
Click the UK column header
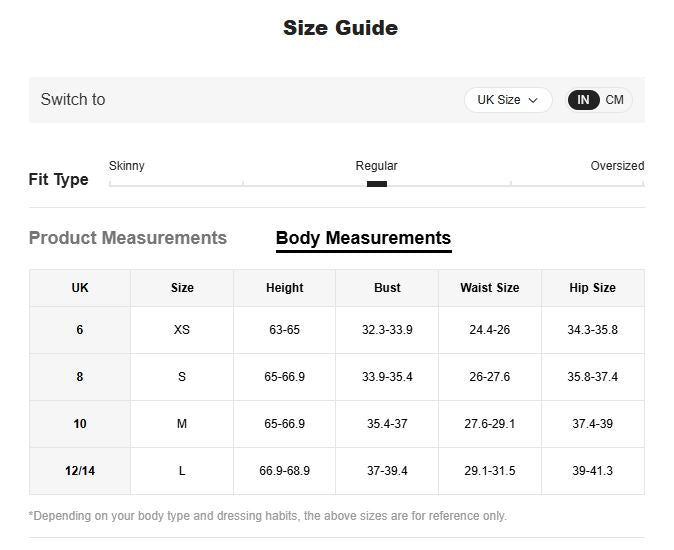click(80, 288)
